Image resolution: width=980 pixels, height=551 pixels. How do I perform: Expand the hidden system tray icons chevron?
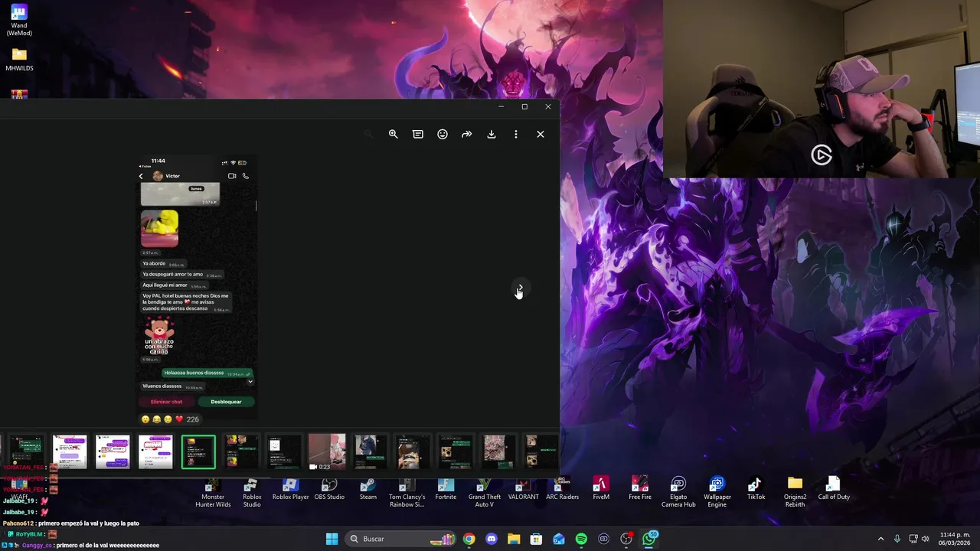coord(880,539)
